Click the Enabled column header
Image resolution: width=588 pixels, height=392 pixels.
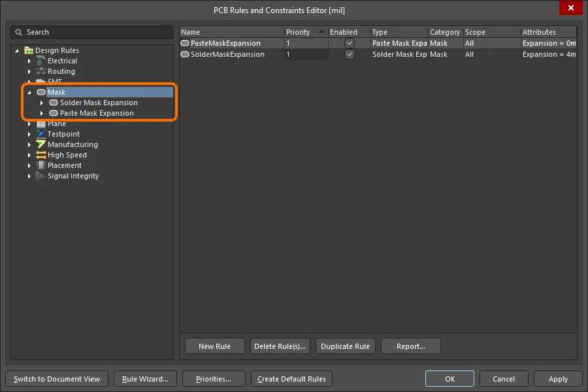349,32
